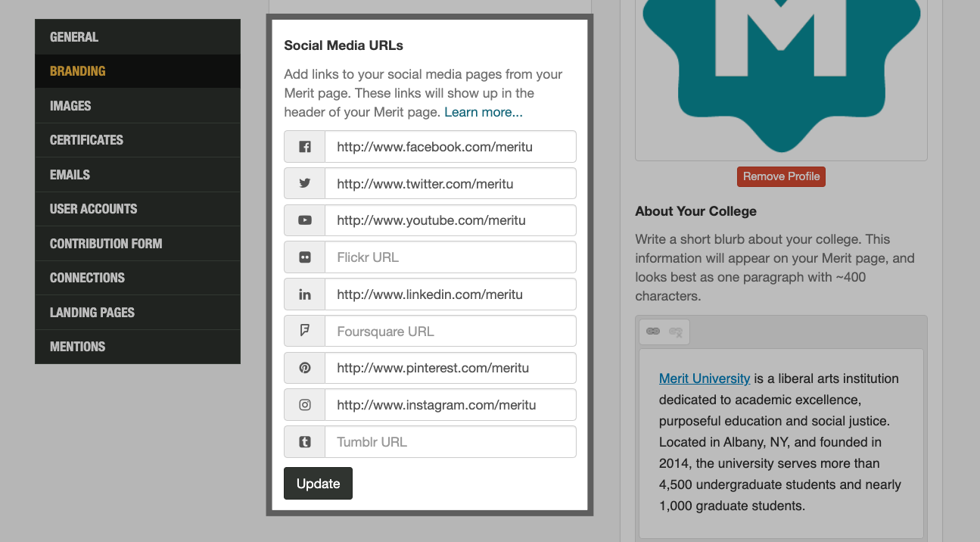Click the Twitter bird icon
Viewport: 980px width, 542px height.
pyautogui.click(x=305, y=183)
